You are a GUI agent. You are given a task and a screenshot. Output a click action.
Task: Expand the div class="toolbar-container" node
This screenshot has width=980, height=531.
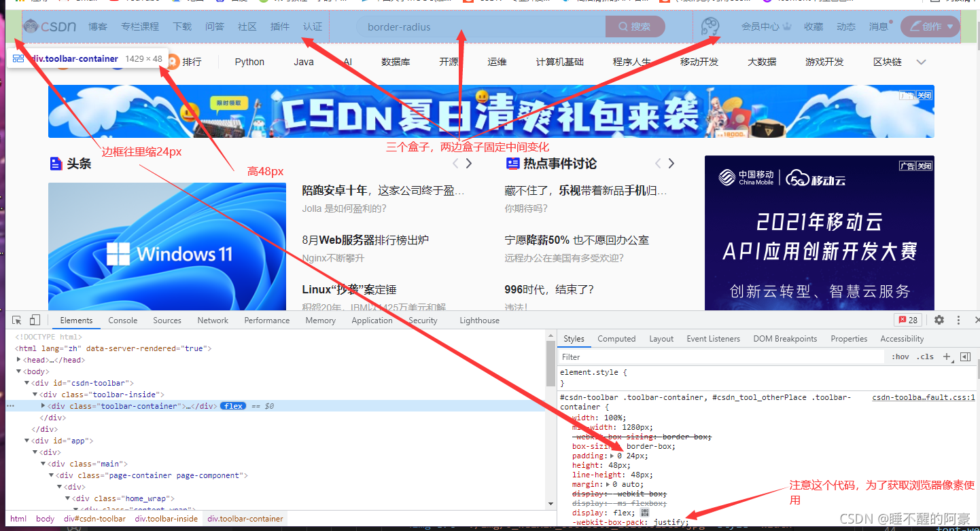(x=43, y=406)
